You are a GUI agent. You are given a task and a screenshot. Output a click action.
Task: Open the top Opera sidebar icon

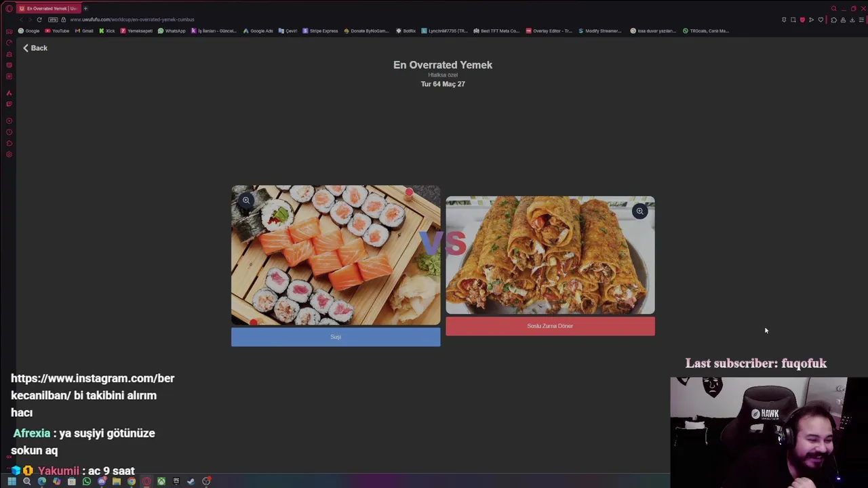tap(9, 32)
